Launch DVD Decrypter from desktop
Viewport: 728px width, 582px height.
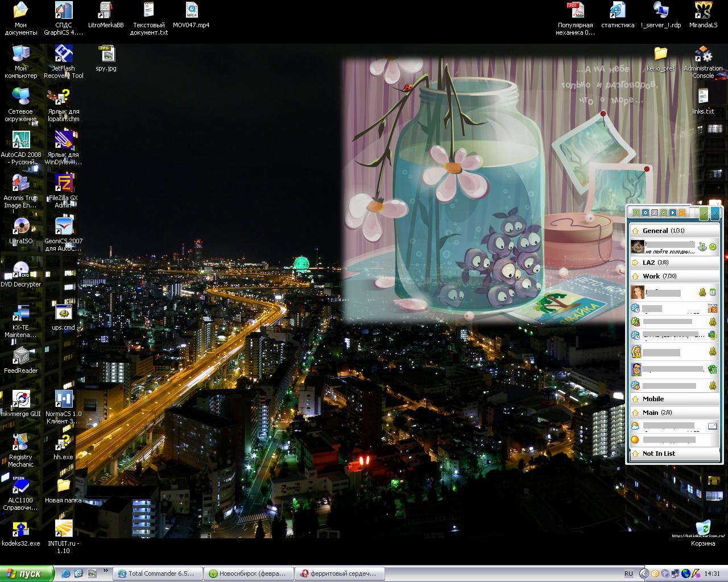click(21, 271)
